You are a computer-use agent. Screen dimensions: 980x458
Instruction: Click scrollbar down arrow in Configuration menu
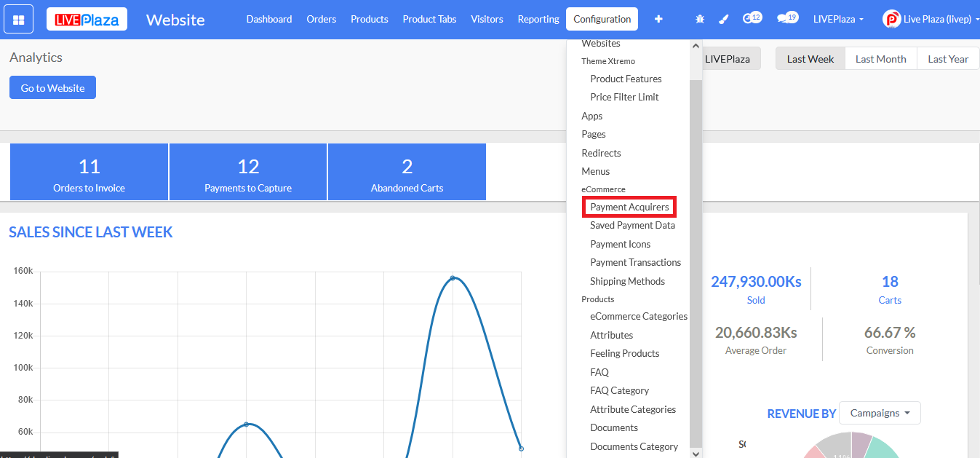(696, 453)
